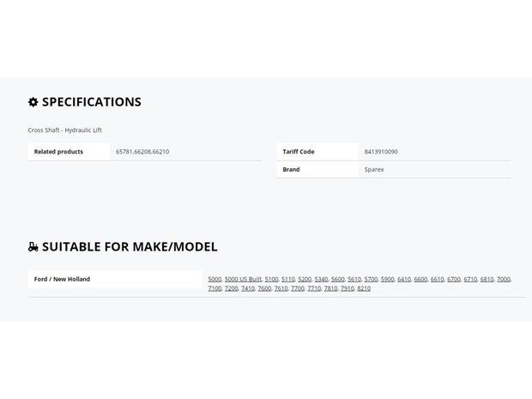This screenshot has height=399, width=532.
Task: Select the 5100 model link
Action: tap(271, 279)
